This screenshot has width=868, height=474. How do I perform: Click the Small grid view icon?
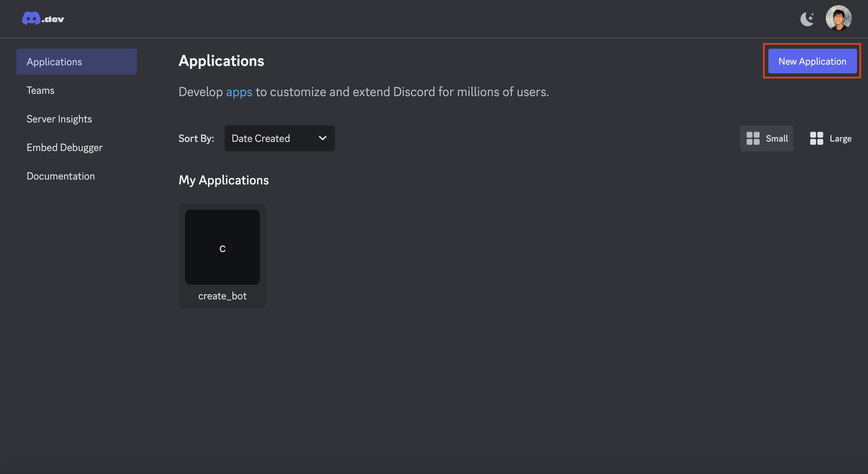[x=753, y=138]
